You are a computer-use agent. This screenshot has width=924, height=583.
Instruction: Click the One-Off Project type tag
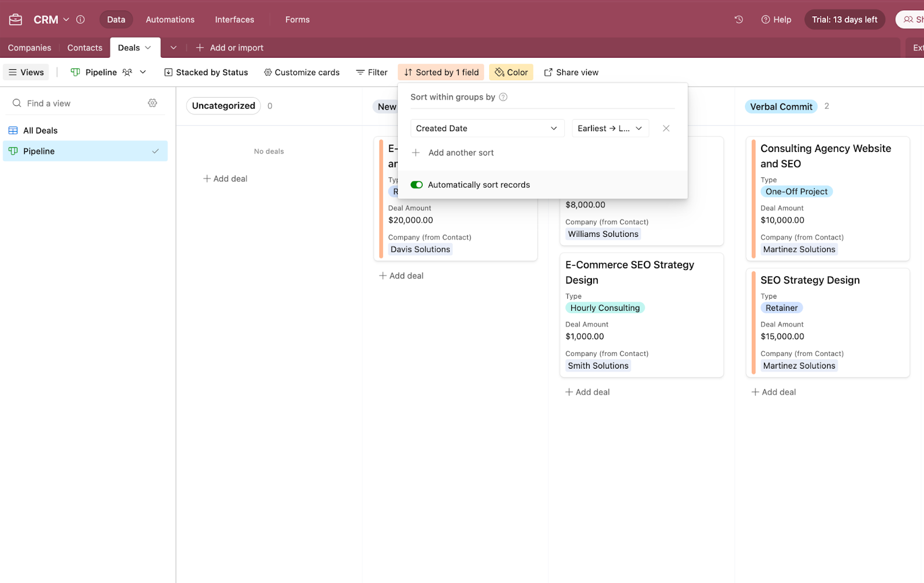pos(796,192)
